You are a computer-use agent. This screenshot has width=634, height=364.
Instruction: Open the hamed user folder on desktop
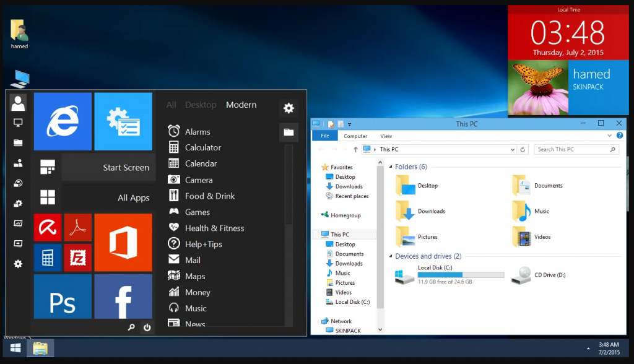[x=19, y=34]
